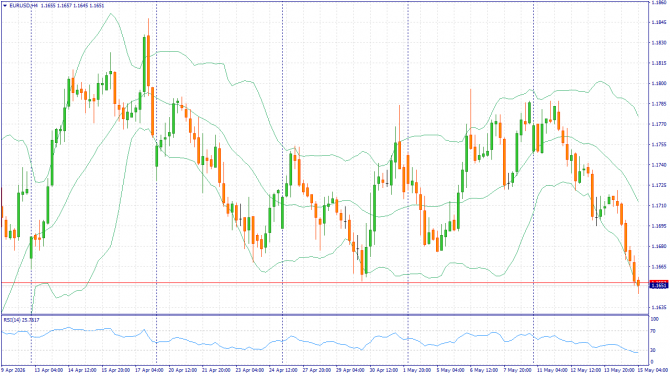The height and width of the screenshot is (376, 670).
Task: Click the 27 Apr 20:00 time label
Action: point(317,370)
